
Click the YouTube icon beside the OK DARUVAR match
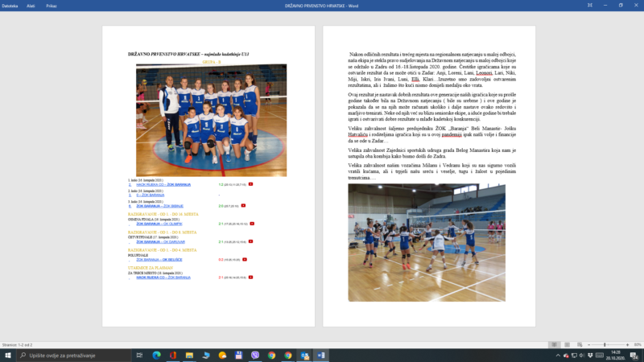251,241
